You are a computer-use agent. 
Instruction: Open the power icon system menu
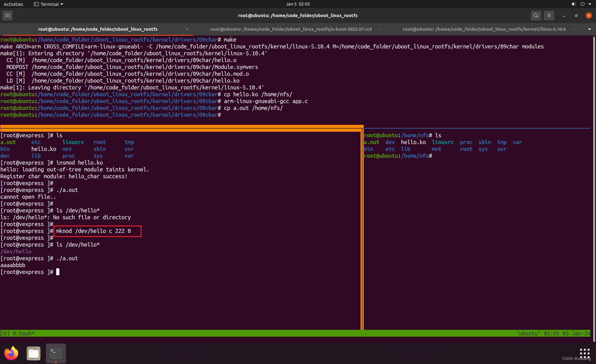click(582, 4)
